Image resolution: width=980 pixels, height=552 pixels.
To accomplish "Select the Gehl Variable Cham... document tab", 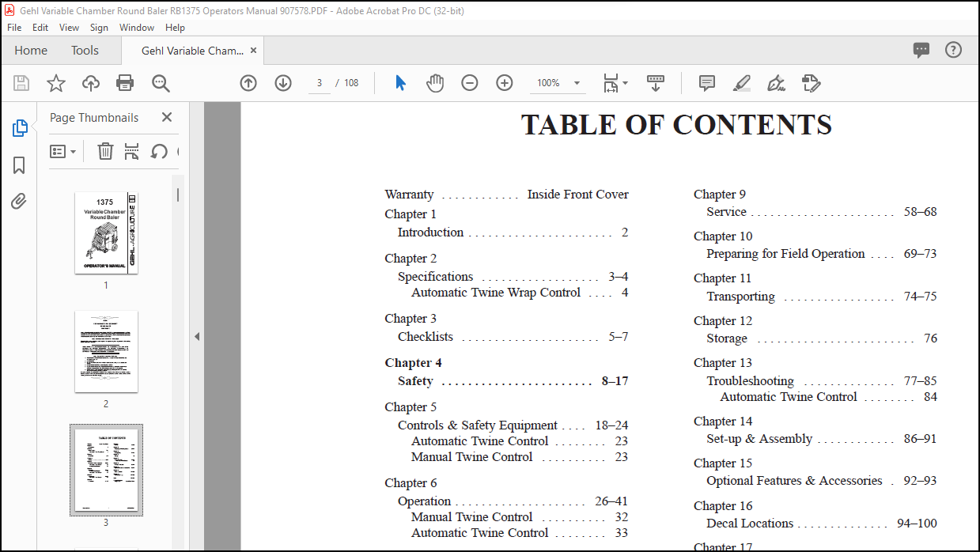I will [x=193, y=51].
